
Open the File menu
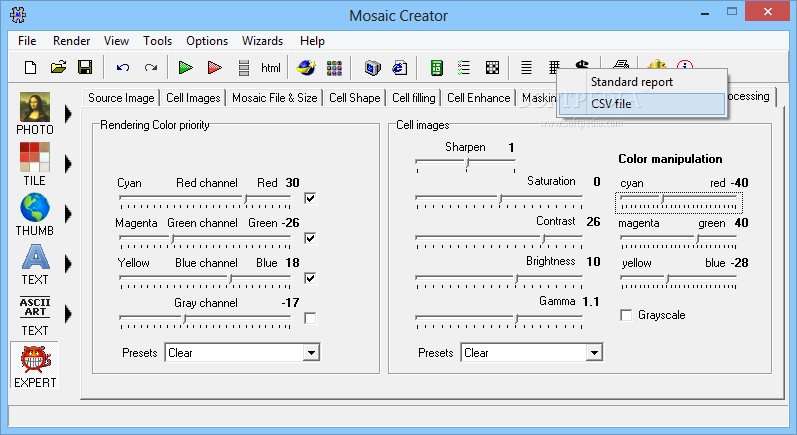pos(27,41)
